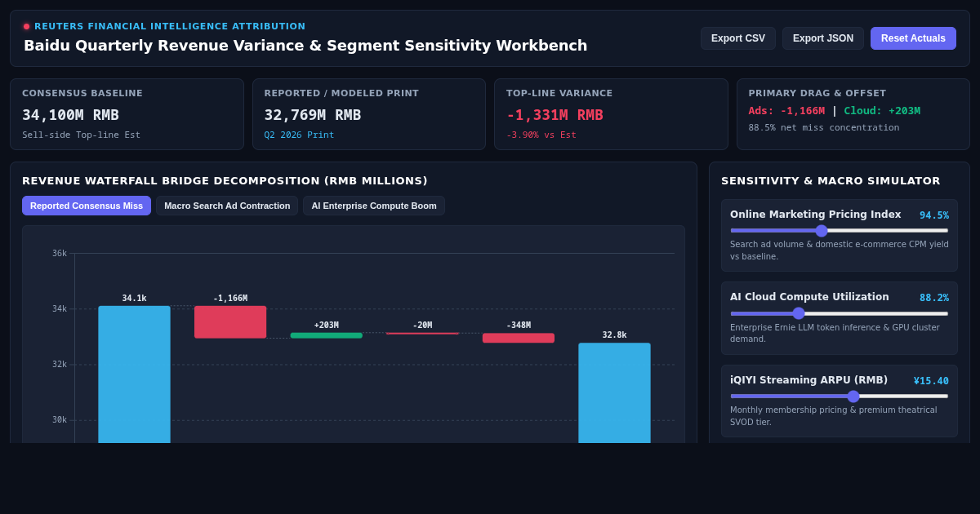Click the -348M red waterfall bar
Image resolution: width=980 pixels, height=514 pixels.
pyautogui.click(x=519, y=338)
